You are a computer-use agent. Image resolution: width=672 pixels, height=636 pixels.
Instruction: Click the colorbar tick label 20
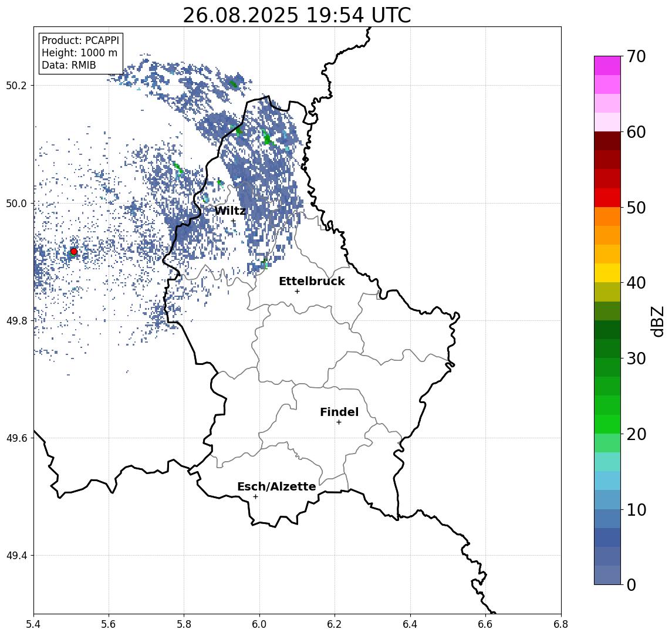coord(636,434)
